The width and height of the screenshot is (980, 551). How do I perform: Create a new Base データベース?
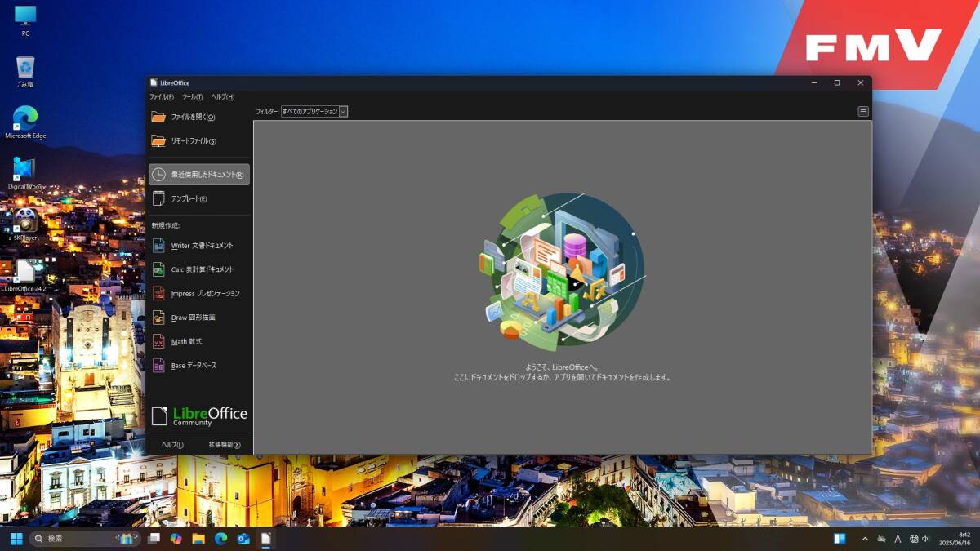click(x=198, y=366)
